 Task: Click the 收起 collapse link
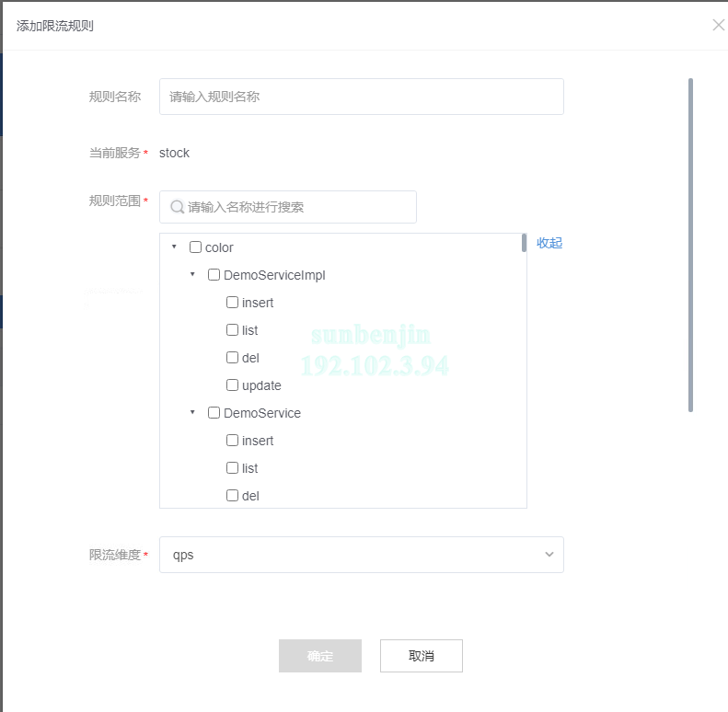(x=549, y=243)
